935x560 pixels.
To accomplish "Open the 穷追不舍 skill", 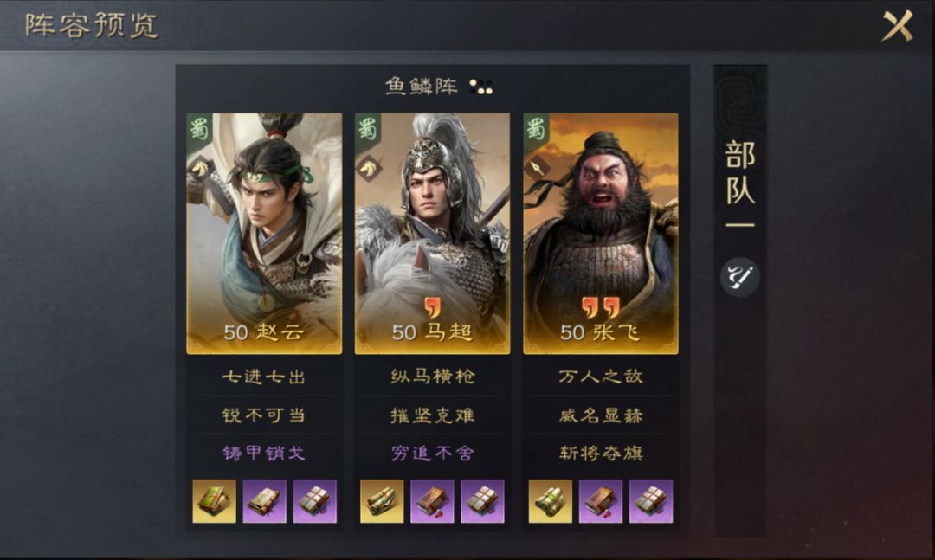I will click(432, 454).
